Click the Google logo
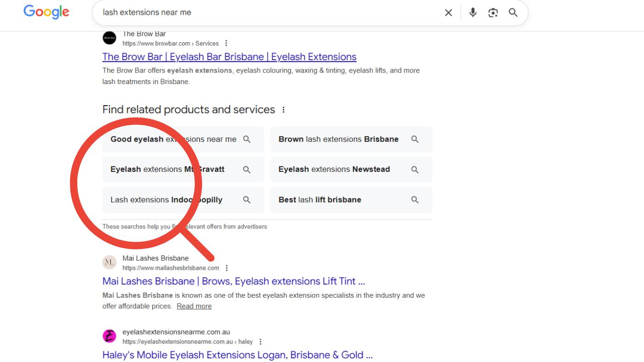The height and width of the screenshot is (362, 644). coord(46,12)
